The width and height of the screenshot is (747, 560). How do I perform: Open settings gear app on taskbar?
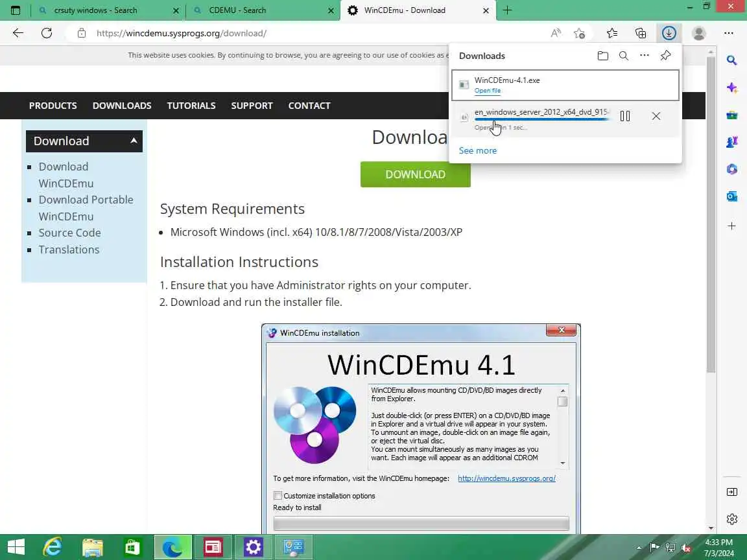tap(253, 547)
